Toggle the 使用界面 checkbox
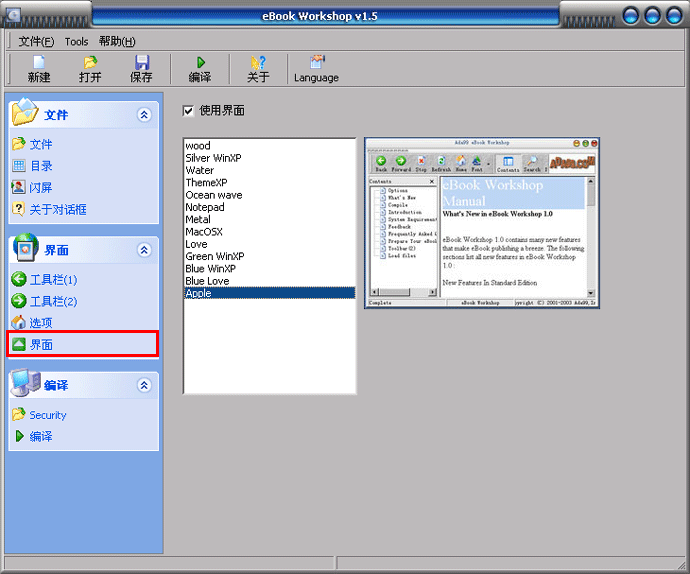 [x=189, y=110]
